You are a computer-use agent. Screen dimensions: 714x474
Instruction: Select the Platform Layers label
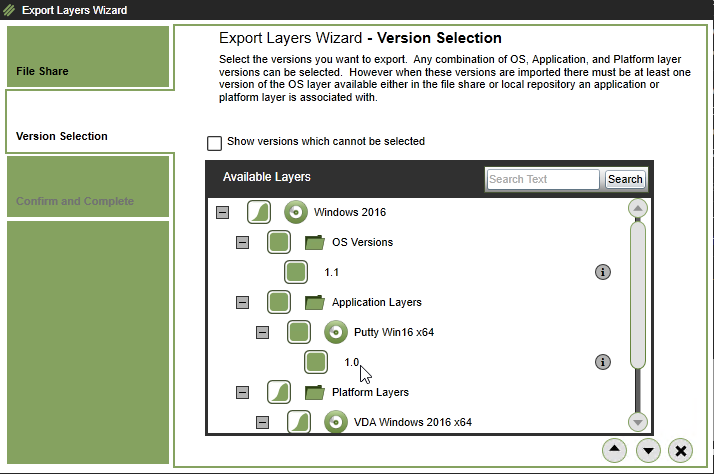coord(370,392)
